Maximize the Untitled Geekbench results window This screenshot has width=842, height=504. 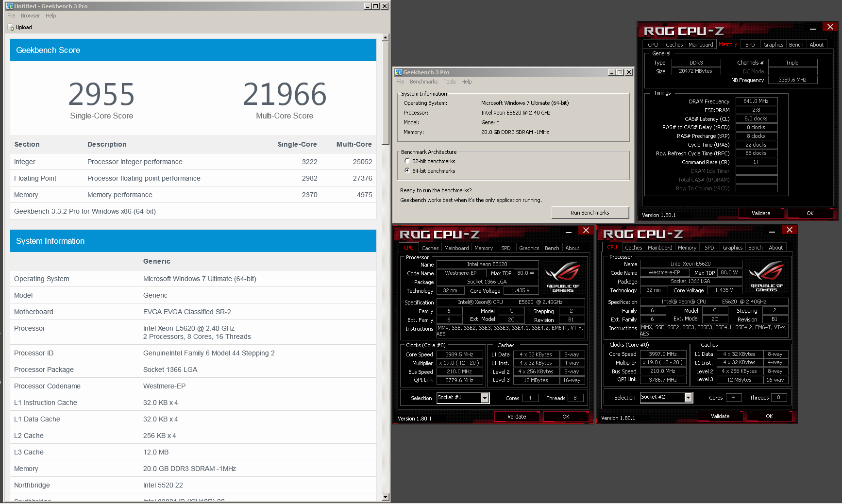coord(376,6)
